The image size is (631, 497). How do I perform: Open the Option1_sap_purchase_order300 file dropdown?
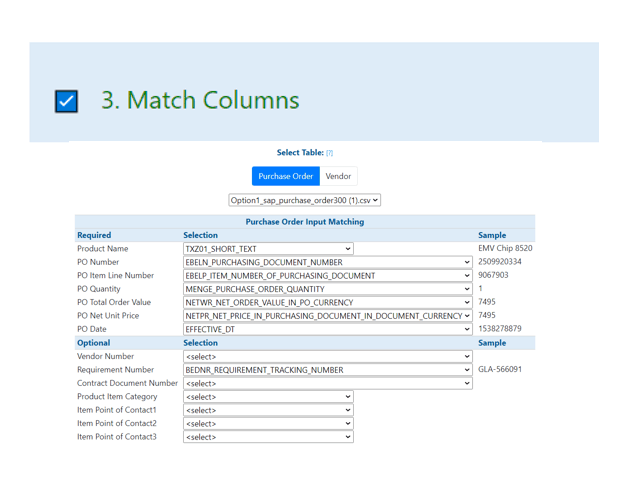coord(305,200)
